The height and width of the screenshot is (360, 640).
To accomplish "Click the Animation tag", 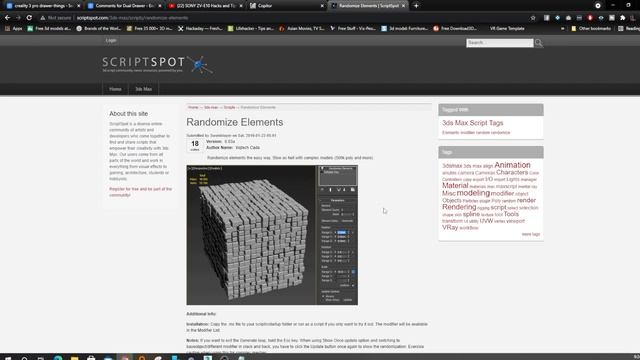I will click(512, 165).
